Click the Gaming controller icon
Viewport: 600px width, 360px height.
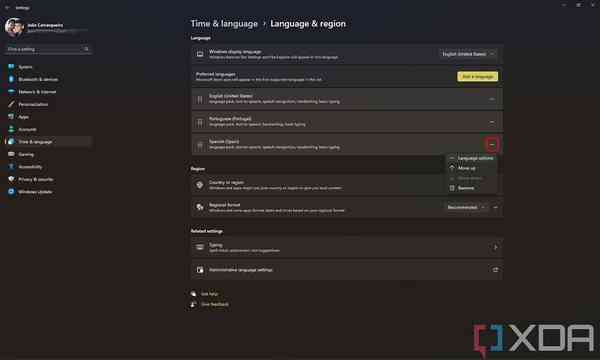click(x=11, y=154)
